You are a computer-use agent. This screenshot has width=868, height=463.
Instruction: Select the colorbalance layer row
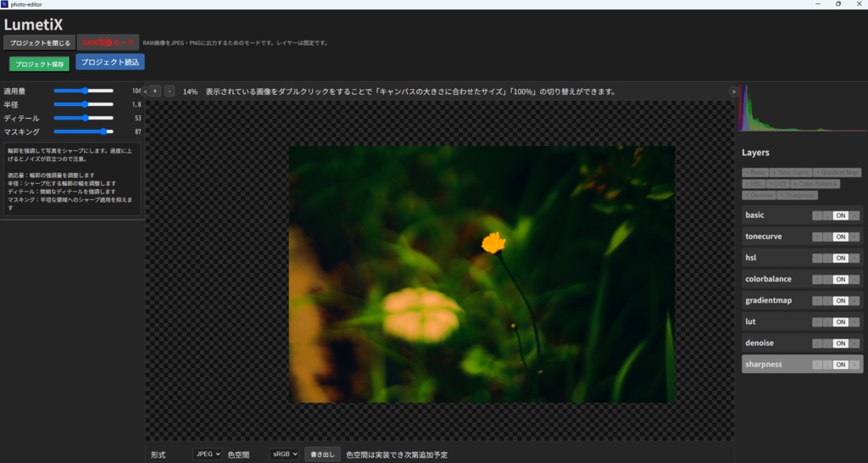coord(802,279)
